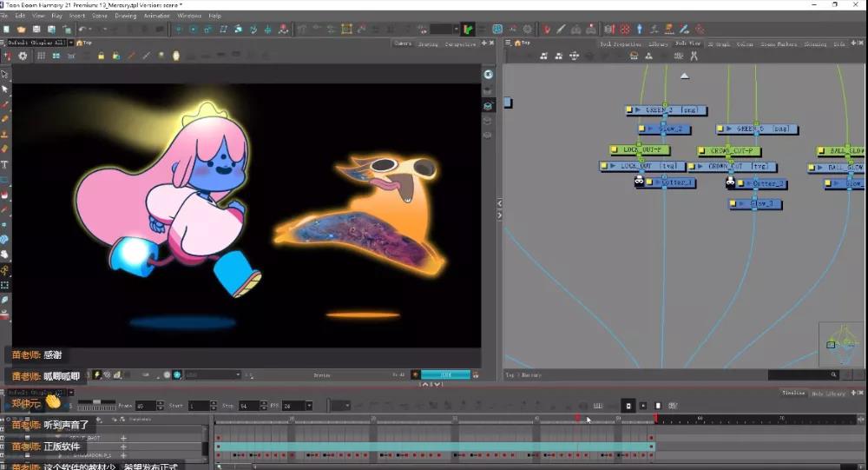Select the Brush tool in left tools column
Screen dimensions: 868x470
coord(4,104)
